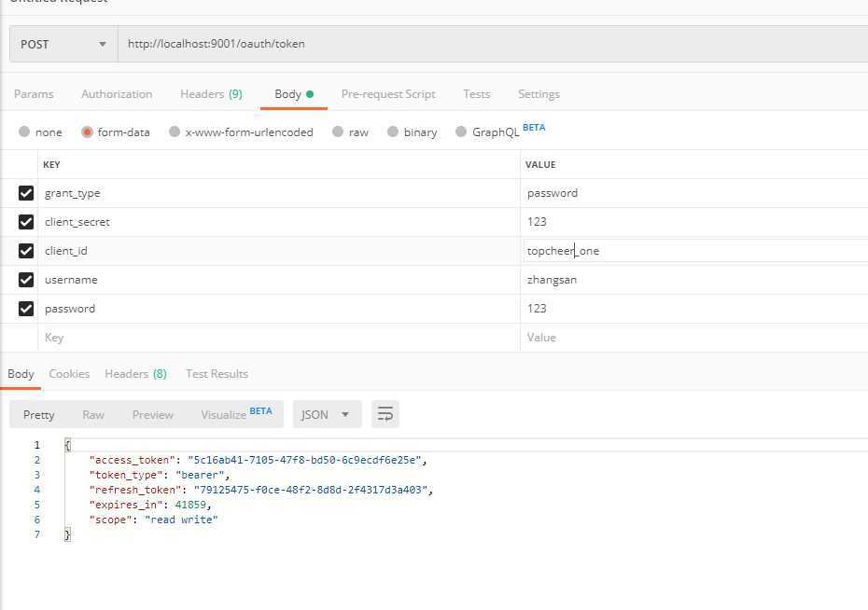The width and height of the screenshot is (868, 610).
Task: Uncheck the password row checkbox
Action: (26, 308)
